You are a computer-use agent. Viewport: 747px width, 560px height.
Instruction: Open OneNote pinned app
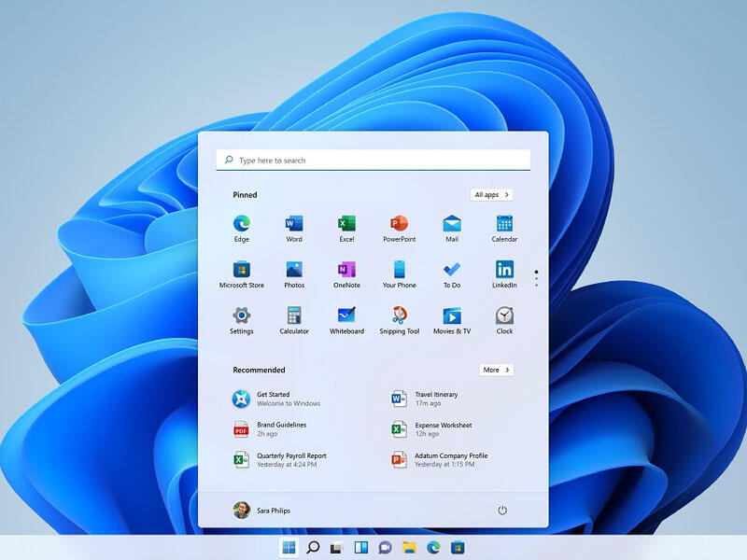[x=346, y=274]
